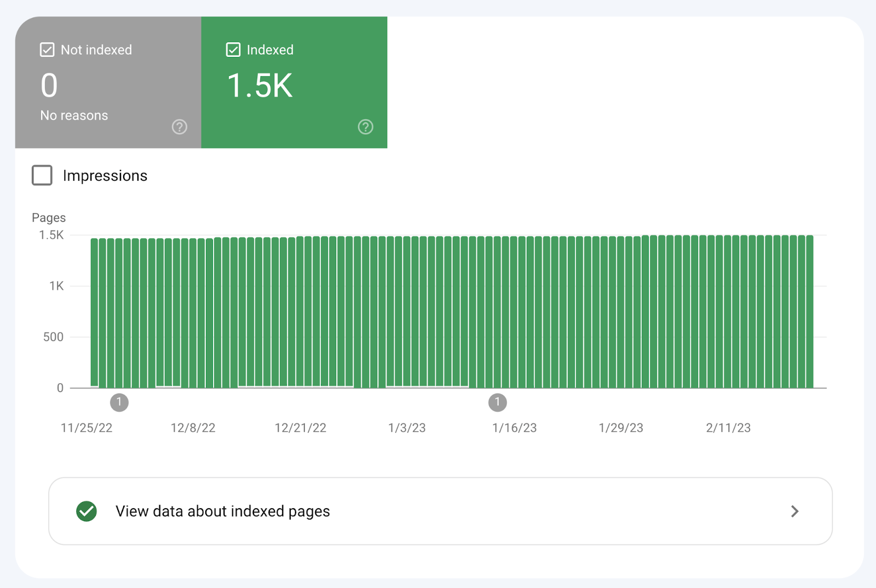Click the green checkmark icon beside View data
876x588 pixels.
tap(87, 511)
